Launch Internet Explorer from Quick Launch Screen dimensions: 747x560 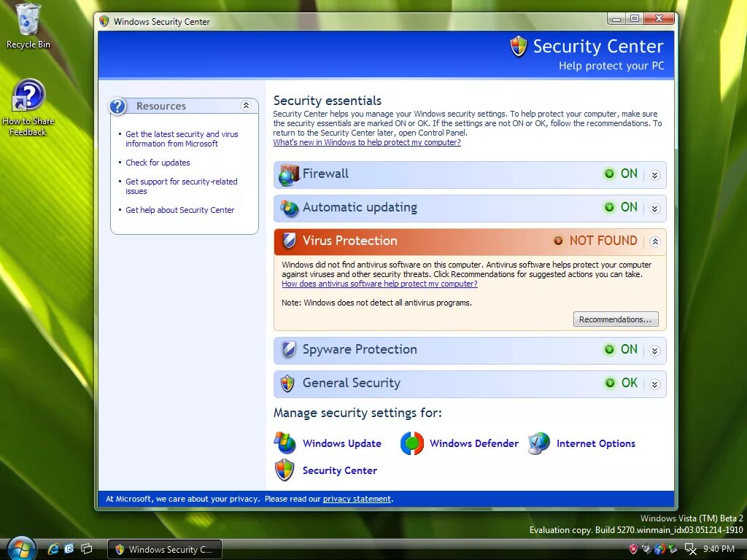pyautogui.click(x=53, y=548)
